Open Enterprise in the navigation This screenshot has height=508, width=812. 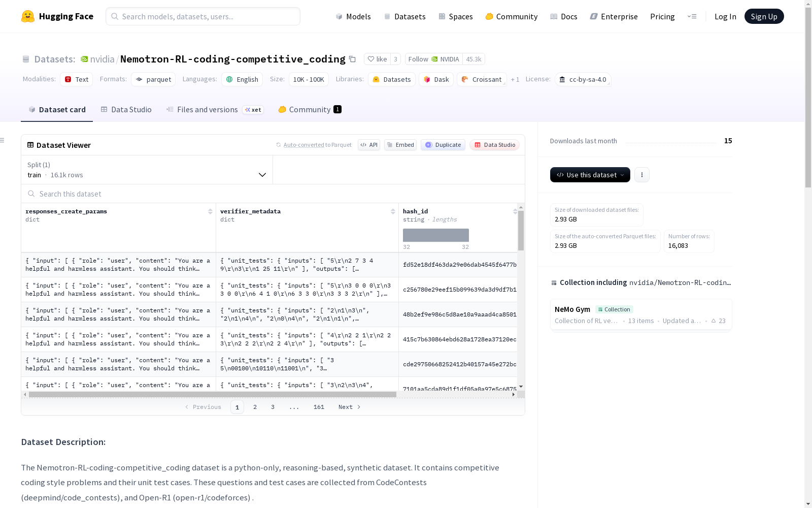(614, 16)
